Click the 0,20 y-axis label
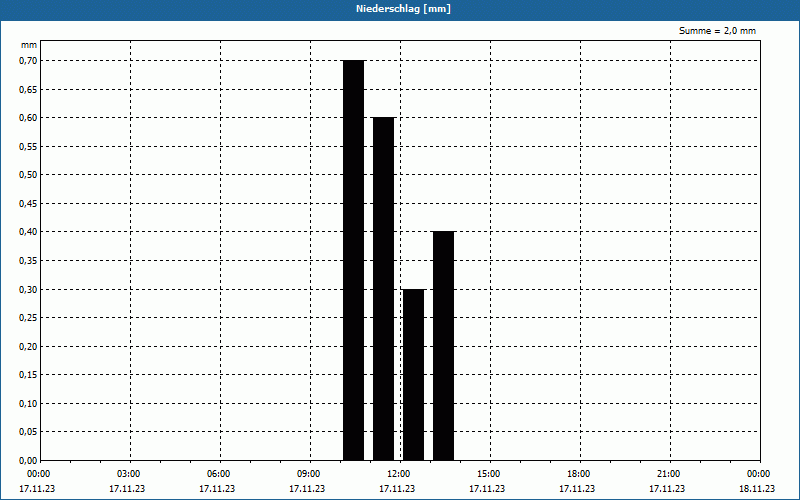This screenshot has width=800, height=500. click(28, 346)
